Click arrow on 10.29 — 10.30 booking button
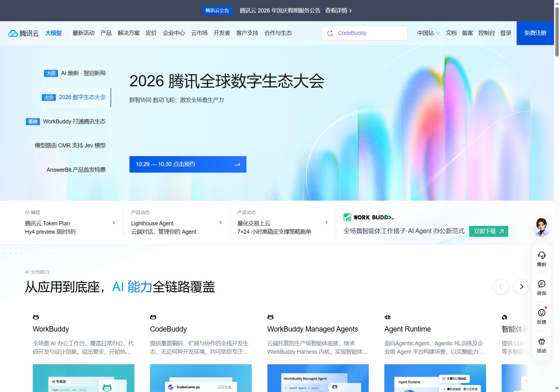 point(238,165)
